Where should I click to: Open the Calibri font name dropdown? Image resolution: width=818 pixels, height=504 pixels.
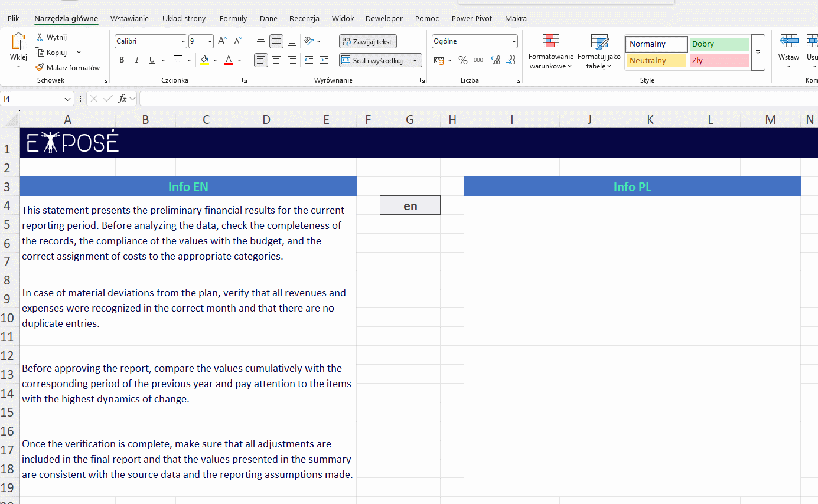pos(183,41)
